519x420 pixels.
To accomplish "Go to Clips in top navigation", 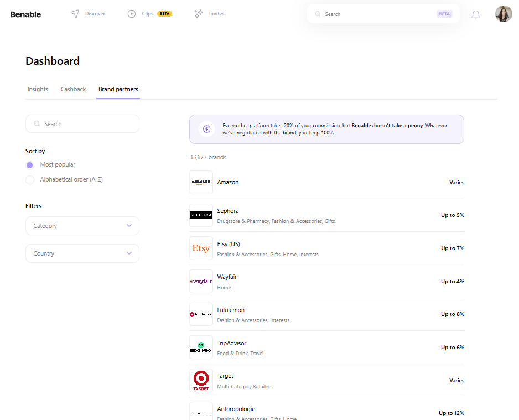I will tap(148, 14).
